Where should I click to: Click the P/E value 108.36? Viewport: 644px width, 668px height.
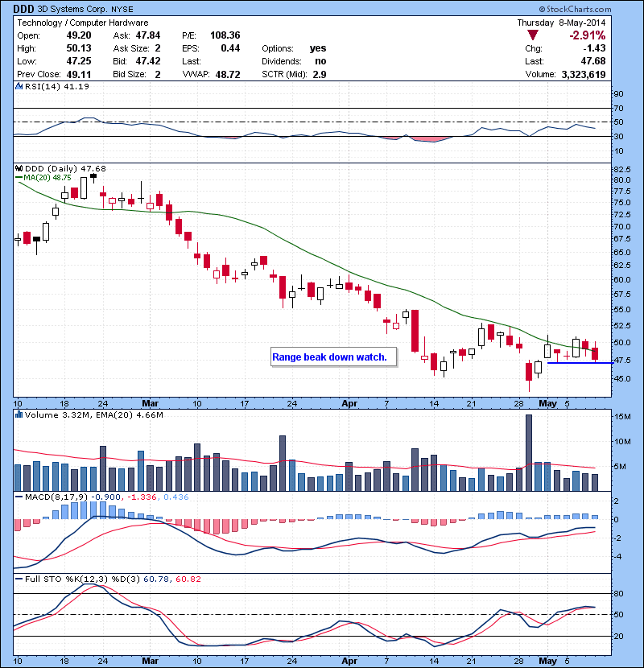tap(225, 35)
